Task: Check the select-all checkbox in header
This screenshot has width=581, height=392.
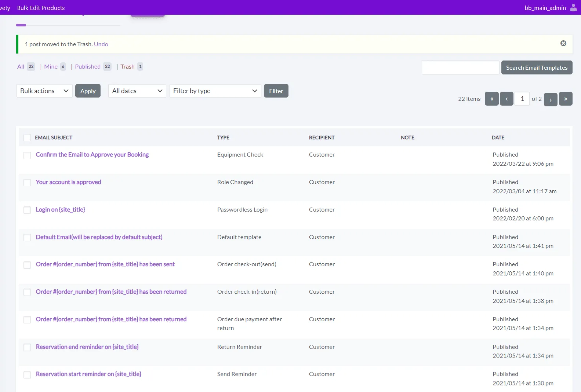Action: click(27, 138)
